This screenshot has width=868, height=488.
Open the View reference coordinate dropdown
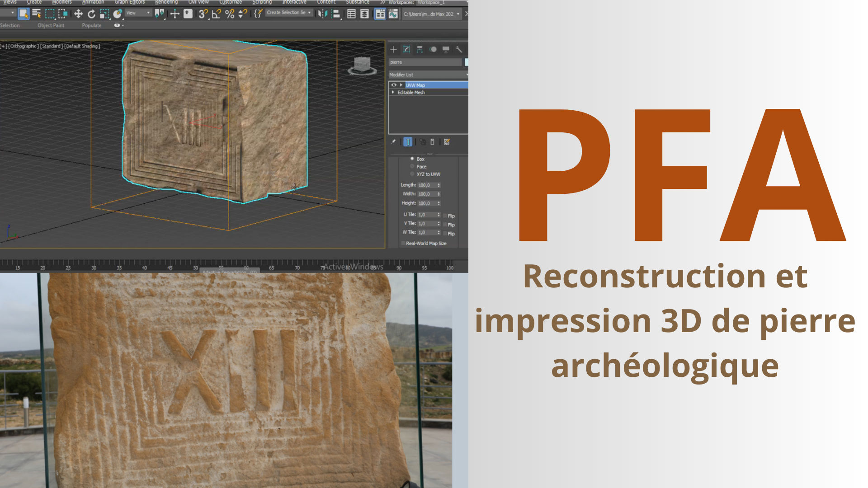(x=138, y=13)
